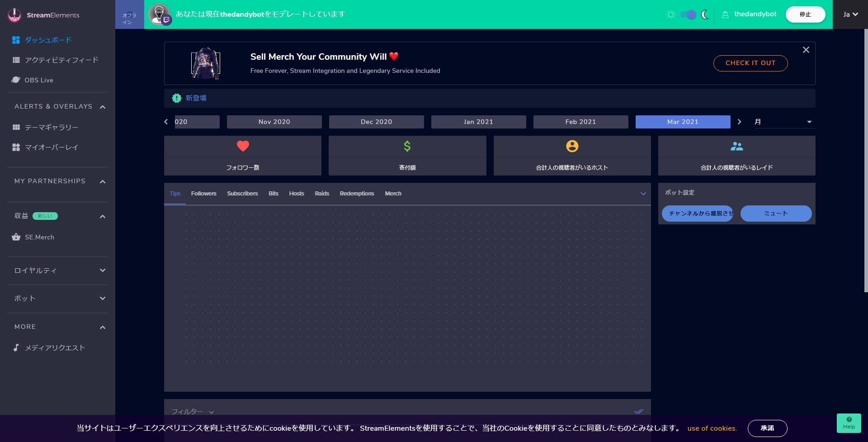Click the donations dollar icon

pos(407,146)
